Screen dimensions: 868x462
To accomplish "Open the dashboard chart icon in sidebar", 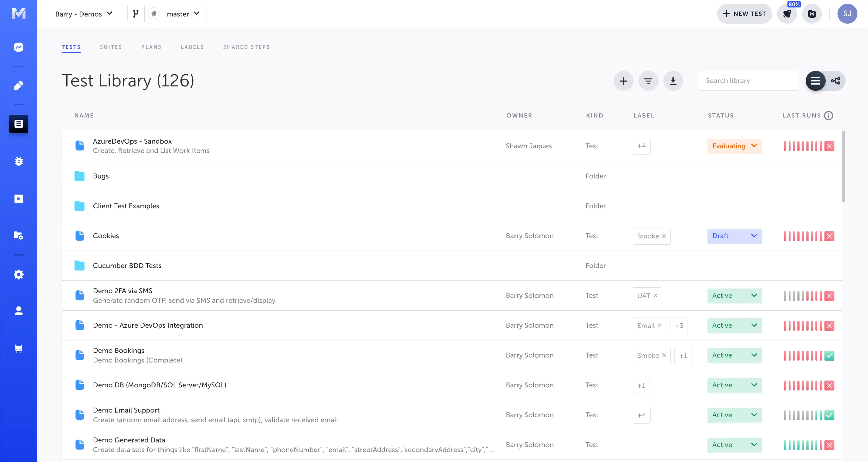I will coord(19,47).
